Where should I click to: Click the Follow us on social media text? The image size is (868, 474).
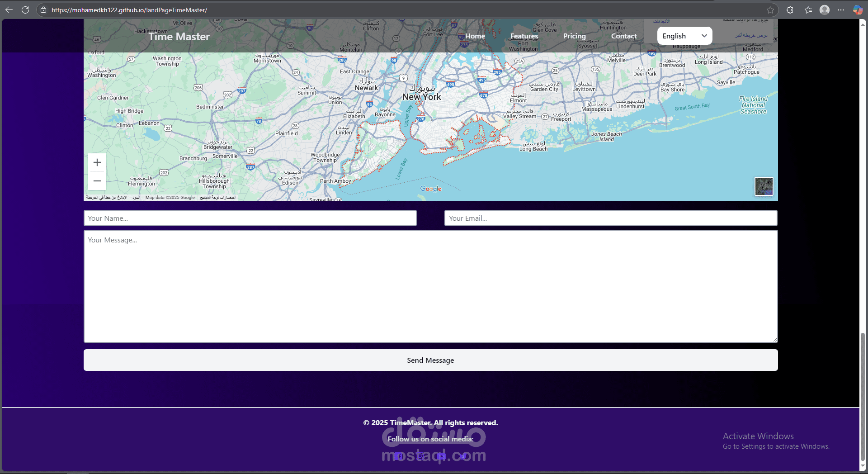[x=430, y=439]
